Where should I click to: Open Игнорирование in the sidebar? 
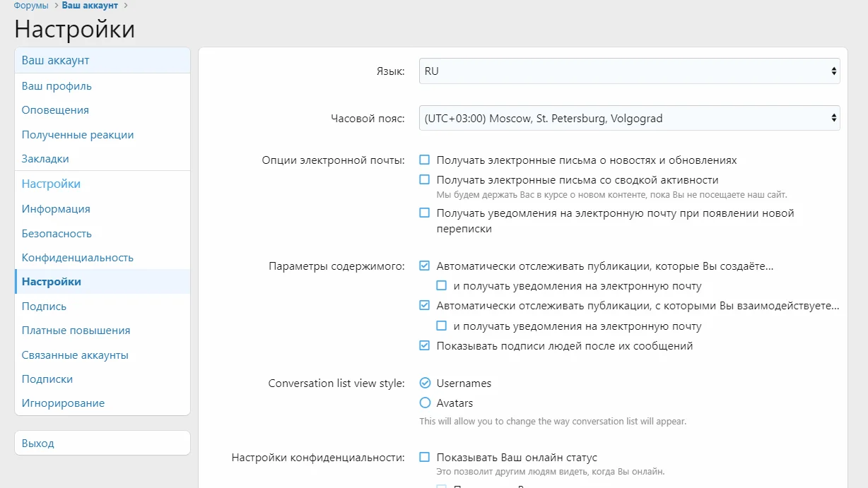click(63, 403)
